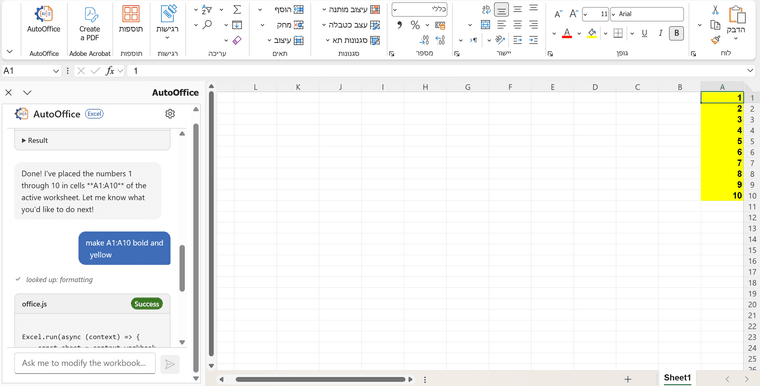Image resolution: width=760 pixels, height=386 pixels.
Task: Click the increase indent icon
Action: (518, 40)
